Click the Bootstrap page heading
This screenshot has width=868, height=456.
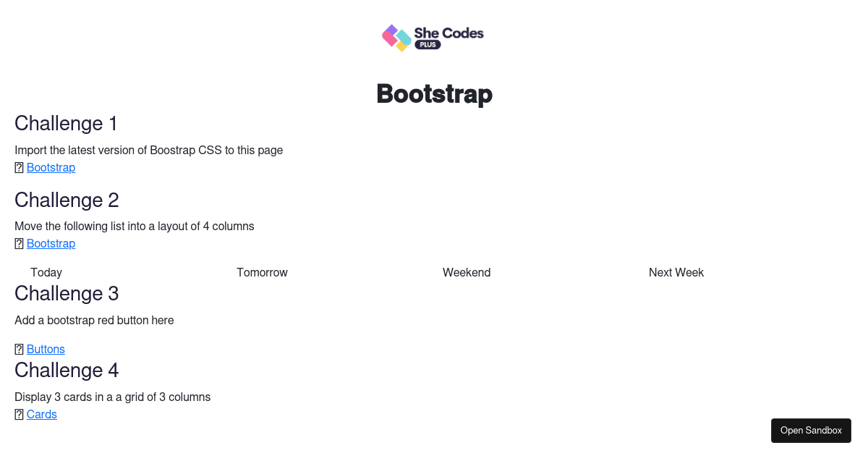[x=434, y=93]
